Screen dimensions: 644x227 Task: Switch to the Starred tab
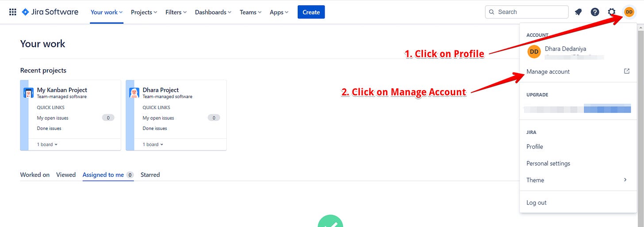tap(150, 174)
